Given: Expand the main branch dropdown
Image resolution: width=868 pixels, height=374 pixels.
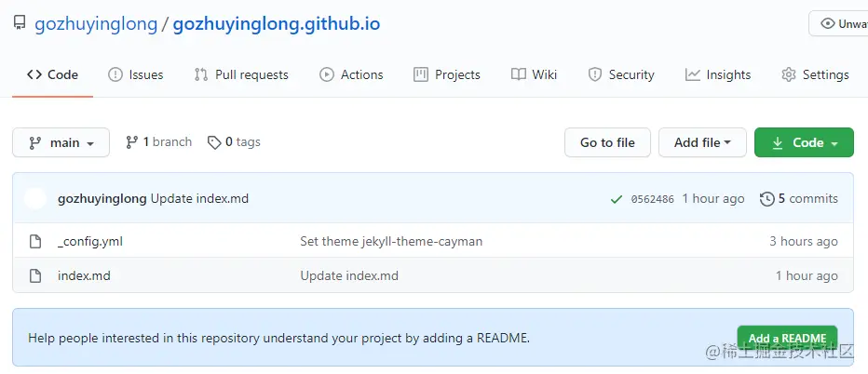Looking at the screenshot, I should [61, 142].
